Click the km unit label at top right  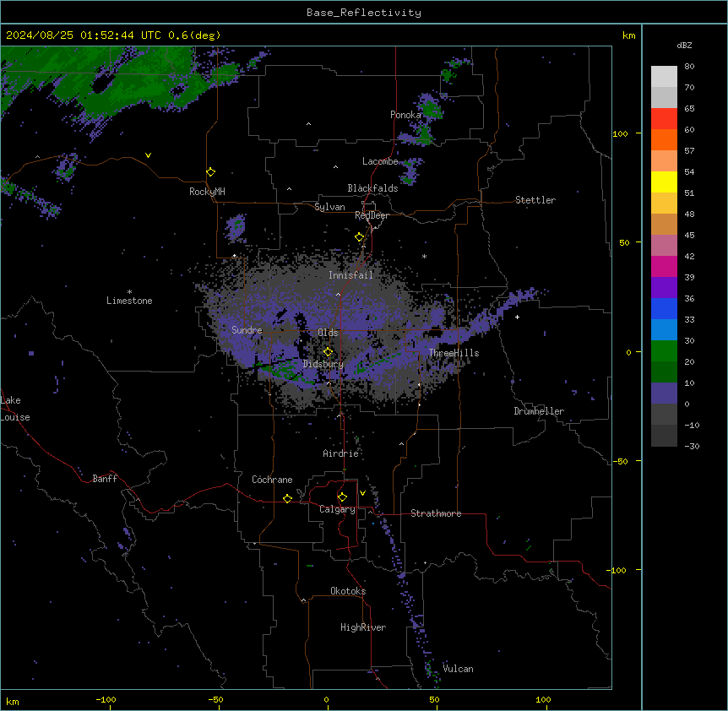(628, 35)
